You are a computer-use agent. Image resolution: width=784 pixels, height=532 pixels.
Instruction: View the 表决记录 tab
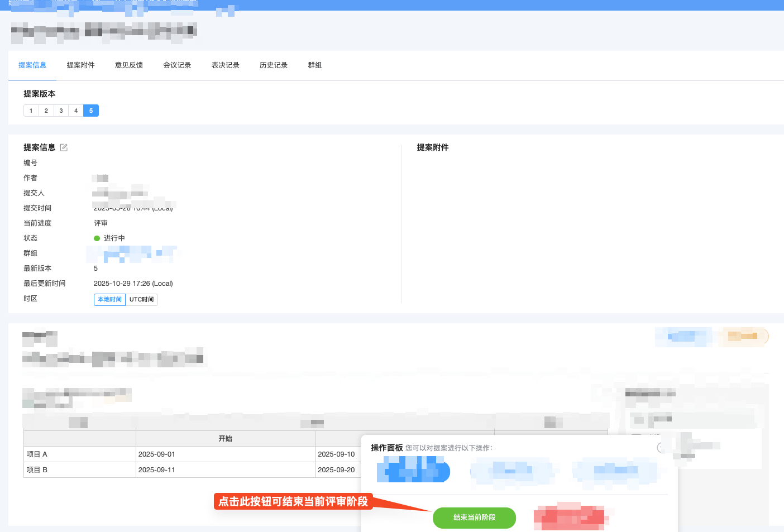pos(225,65)
